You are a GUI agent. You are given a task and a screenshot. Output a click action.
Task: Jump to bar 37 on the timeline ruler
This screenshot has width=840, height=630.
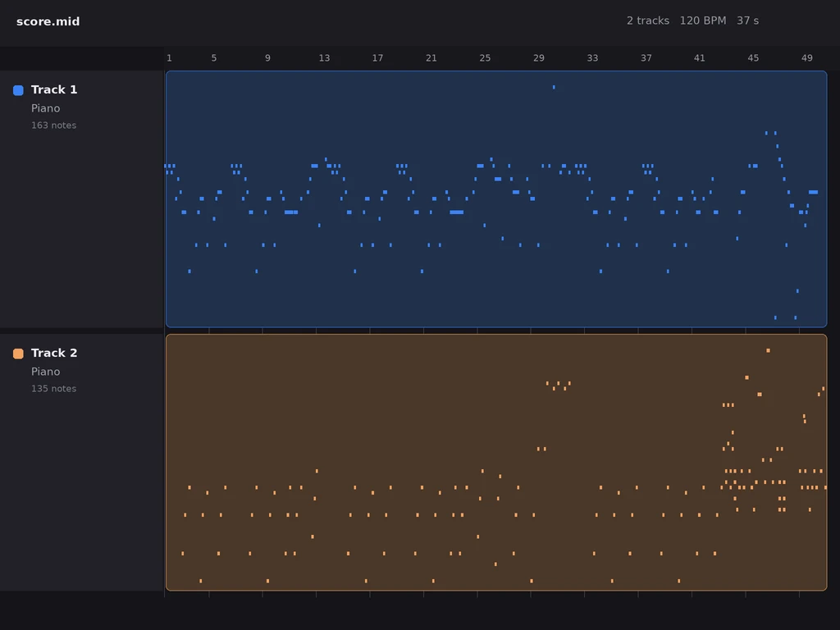(646, 58)
